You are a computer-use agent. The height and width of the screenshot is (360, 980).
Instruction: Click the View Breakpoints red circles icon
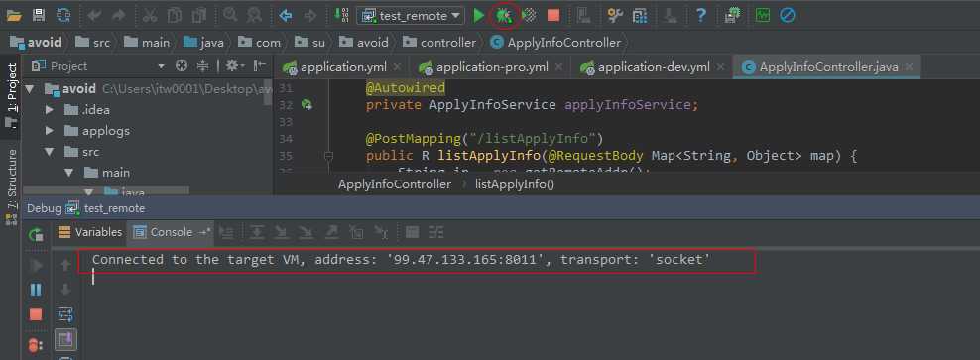(x=37, y=344)
